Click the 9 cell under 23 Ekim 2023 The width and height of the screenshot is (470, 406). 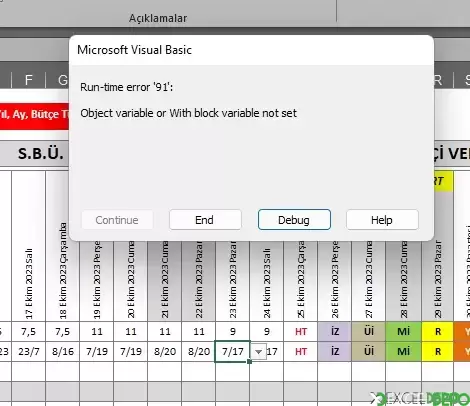pos(233,332)
